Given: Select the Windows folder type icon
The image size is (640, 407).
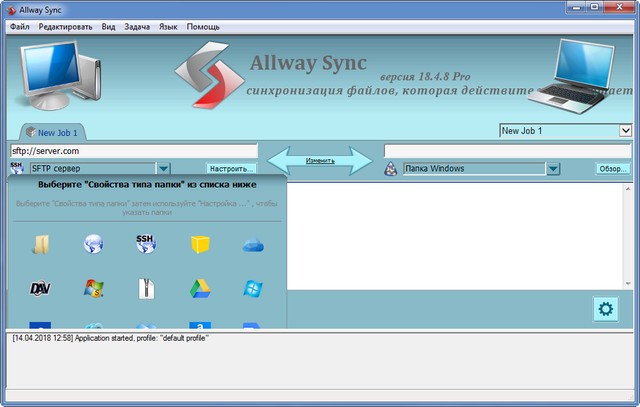Looking at the screenshot, I should 40,244.
